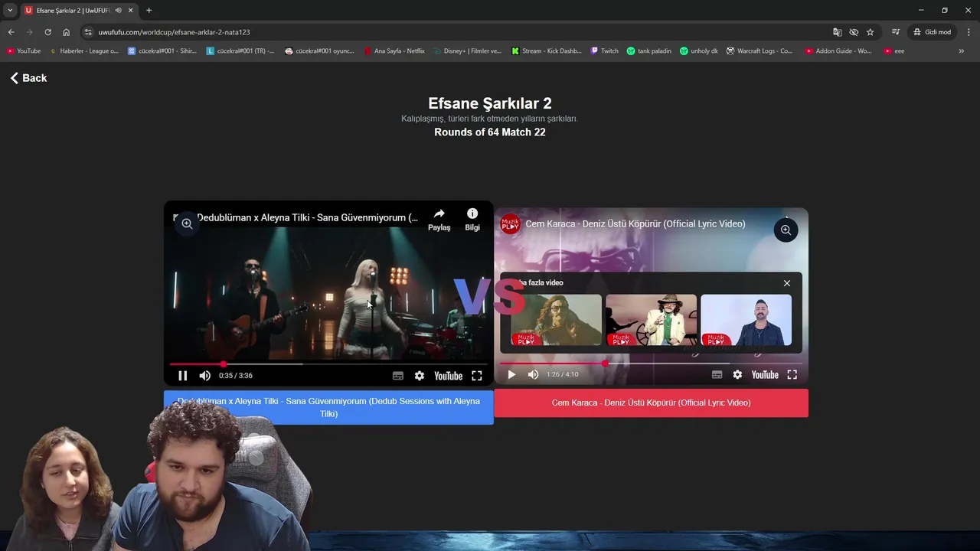Open first suggested video with long-haired man

(x=557, y=320)
